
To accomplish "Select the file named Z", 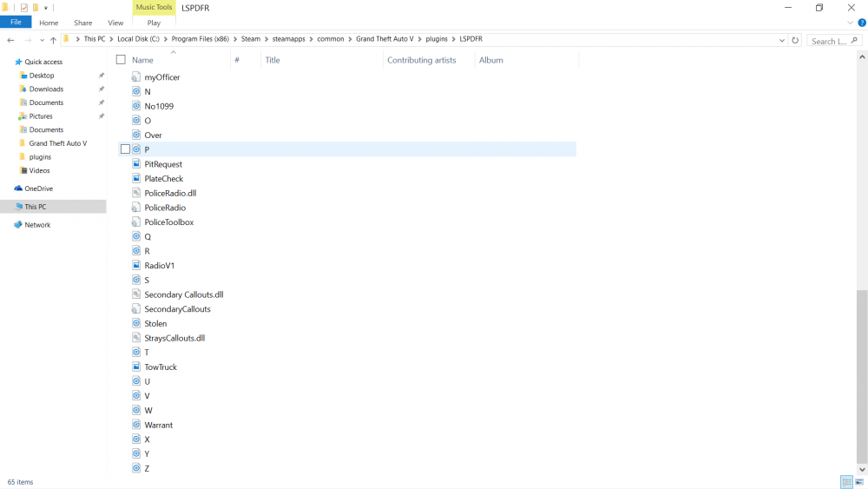I will (x=147, y=468).
